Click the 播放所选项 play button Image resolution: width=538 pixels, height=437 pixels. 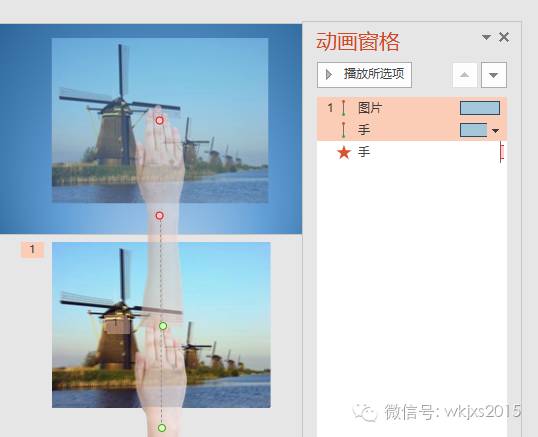(x=364, y=75)
